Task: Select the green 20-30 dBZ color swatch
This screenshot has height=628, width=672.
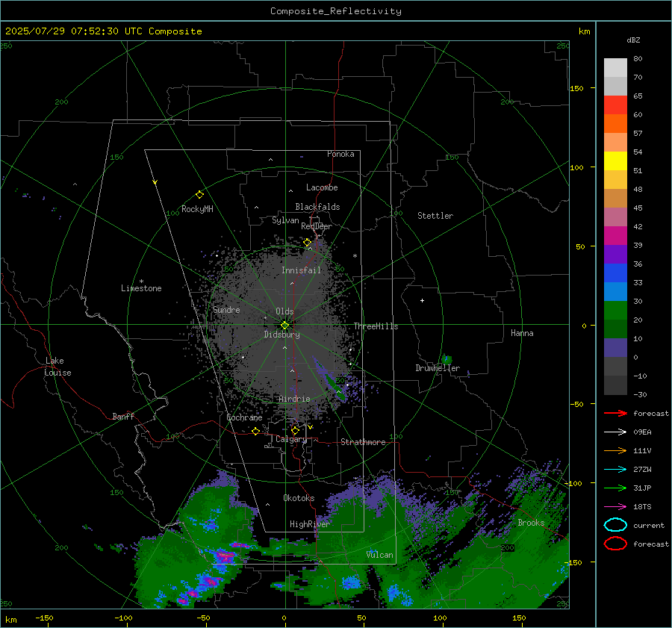Action: coord(615,311)
